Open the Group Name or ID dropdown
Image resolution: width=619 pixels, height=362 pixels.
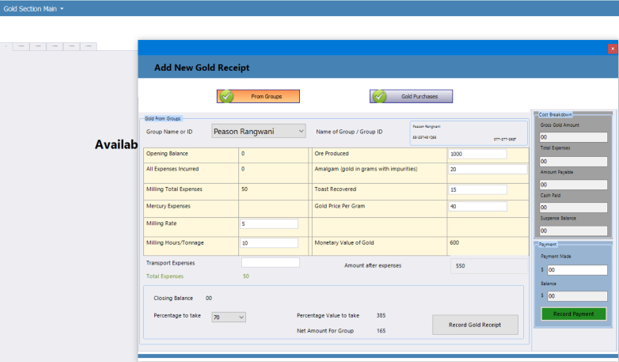tap(259, 131)
